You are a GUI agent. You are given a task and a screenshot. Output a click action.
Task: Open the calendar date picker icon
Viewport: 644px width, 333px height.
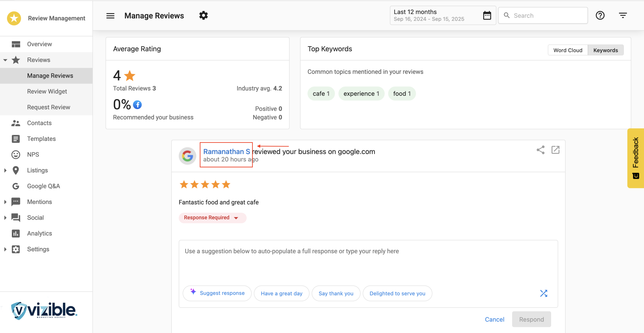coord(487,16)
